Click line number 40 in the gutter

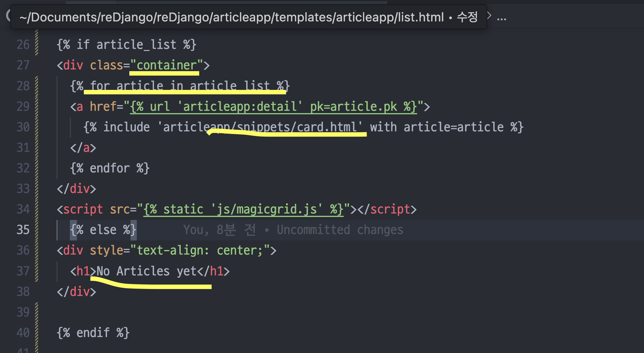click(x=23, y=333)
